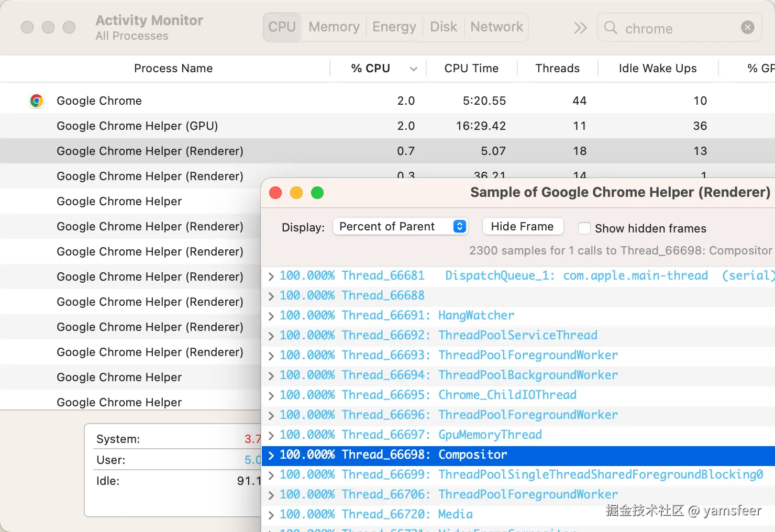
Task: Expand the ThreadPoolSingleThreadSharedForegroundBlocking0 thread
Action: point(271,475)
